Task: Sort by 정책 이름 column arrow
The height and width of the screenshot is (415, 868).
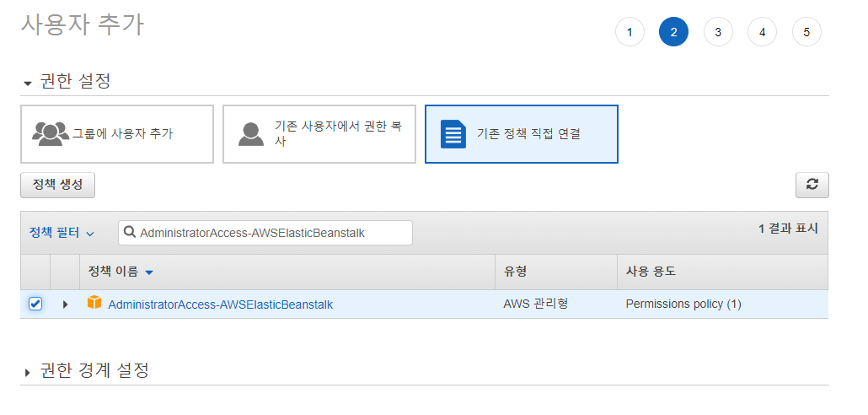Action: pos(149,272)
